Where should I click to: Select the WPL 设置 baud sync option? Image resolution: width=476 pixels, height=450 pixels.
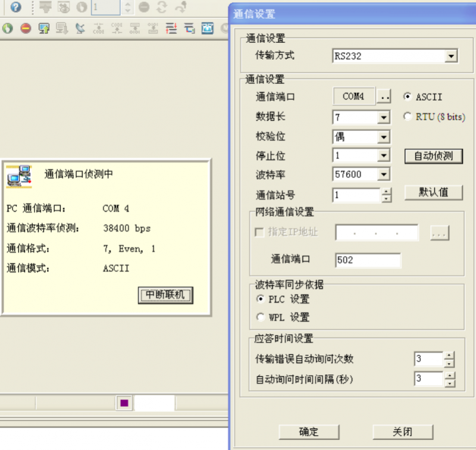(x=260, y=317)
